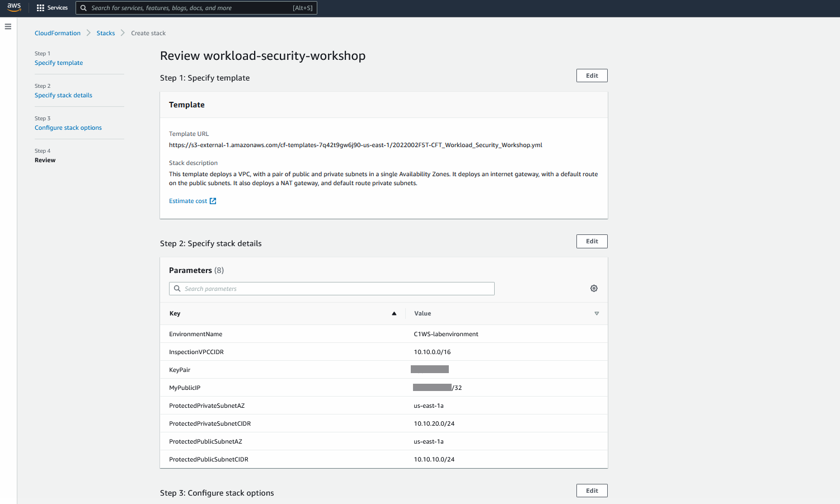Edit Step 3 Configure stack options section
This screenshot has height=504, width=840.
coord(592,491)
